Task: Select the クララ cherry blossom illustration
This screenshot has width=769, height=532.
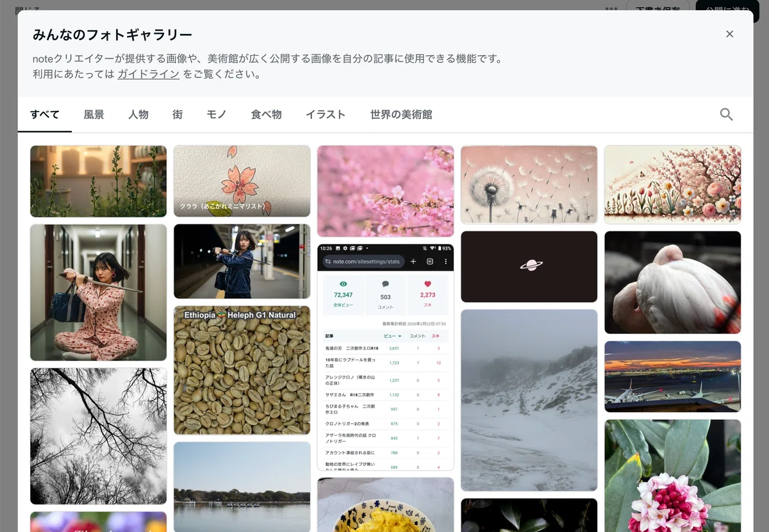Action: click(x=242, y=181)
